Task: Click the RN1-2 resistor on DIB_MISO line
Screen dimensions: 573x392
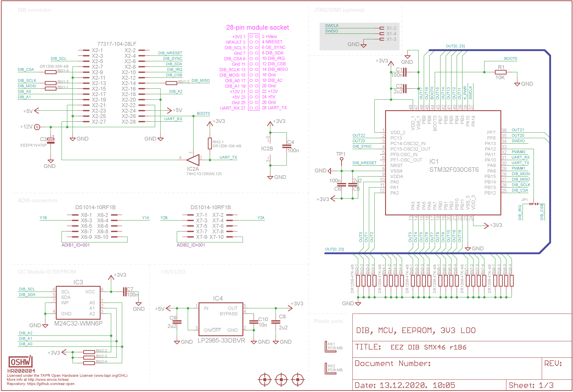Action: point(171,83)
